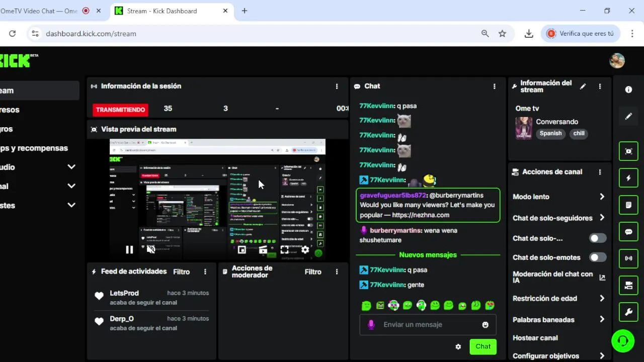The height and width of the screenshot is (362, 644).
Task: Open Hostear canal option
Action: (535, 338)
